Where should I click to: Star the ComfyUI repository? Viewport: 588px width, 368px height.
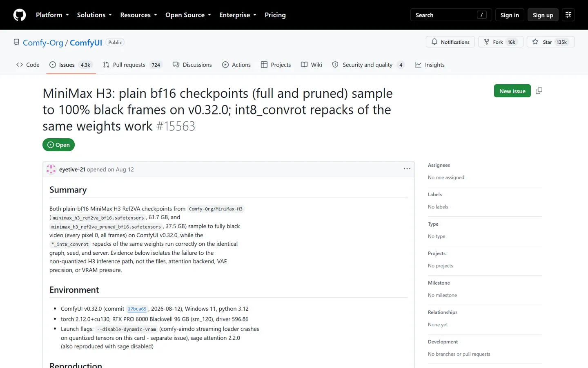[x=550, y=42]
